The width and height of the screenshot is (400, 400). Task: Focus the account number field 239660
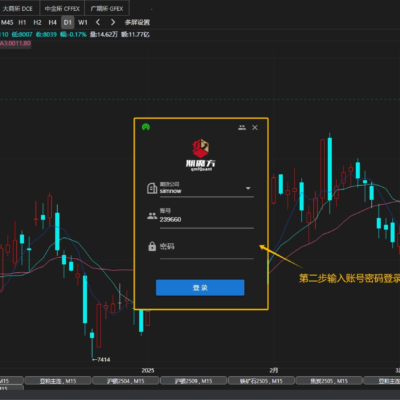207,219
